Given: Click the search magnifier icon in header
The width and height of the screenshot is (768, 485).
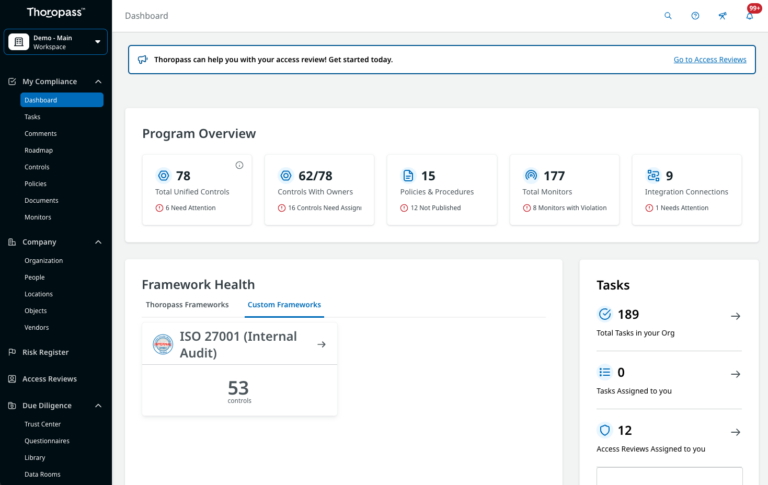Looking at the screenshot, I should click(x=668, y=16).
